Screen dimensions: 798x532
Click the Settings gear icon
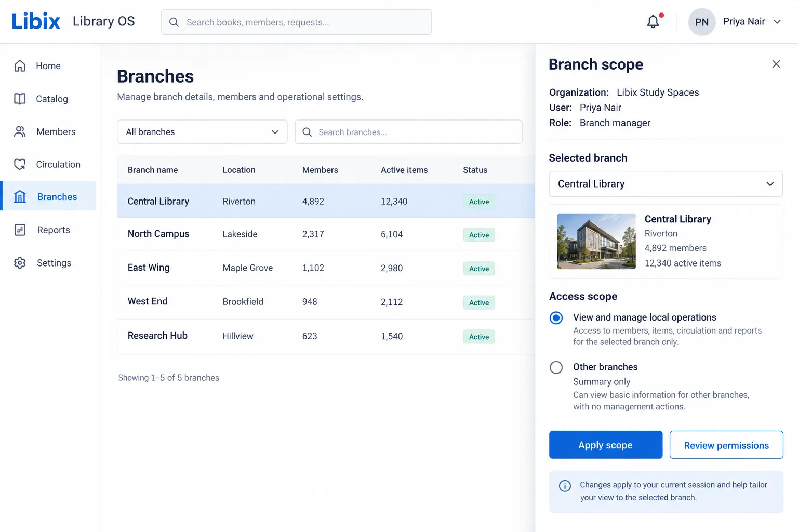[x=20, y=263]
